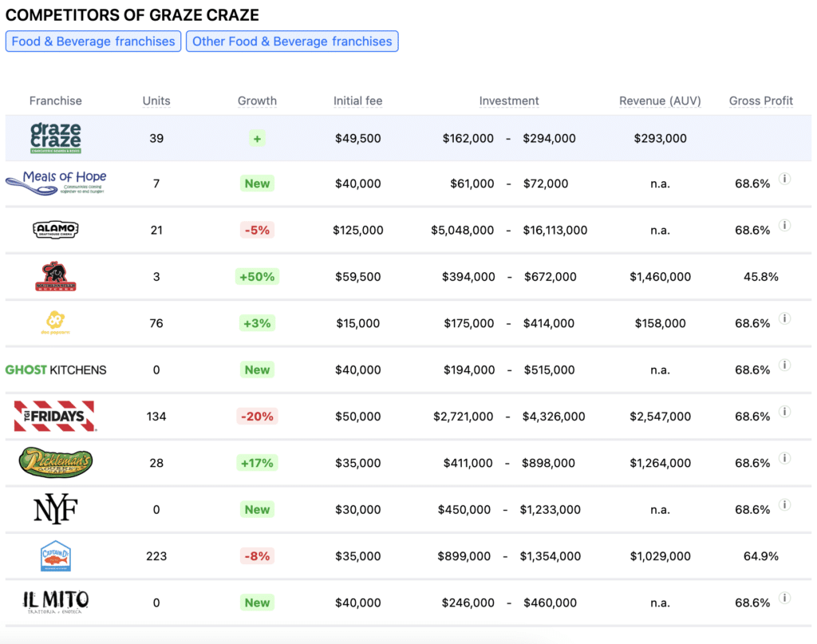Open the Food & Beverage franchises link

93,41
